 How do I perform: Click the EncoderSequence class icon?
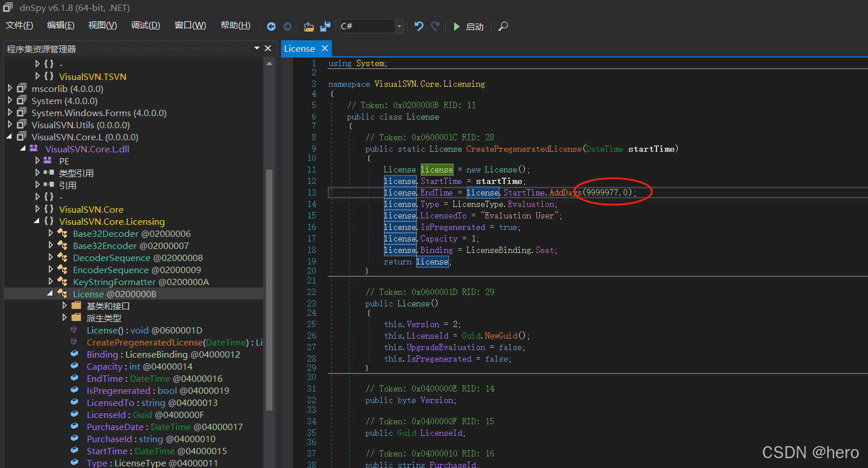(x=63, y=270)
